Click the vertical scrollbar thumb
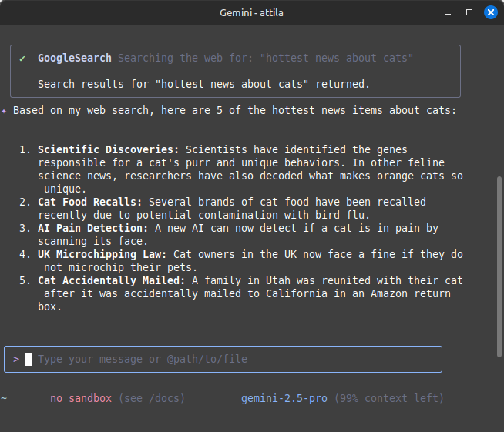The height and width of the screenshot is (432, 504). pos(499,266)
